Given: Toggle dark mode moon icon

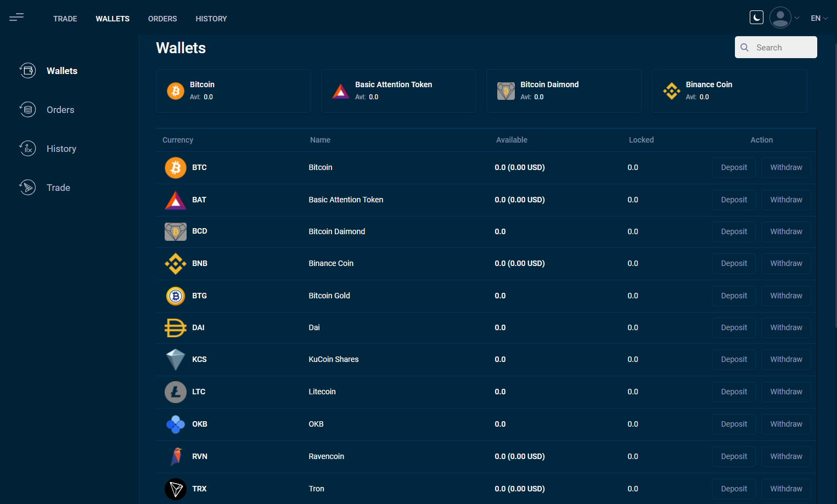Looking at the screenshot, I should pyautogui.click(x=756, y=18).
